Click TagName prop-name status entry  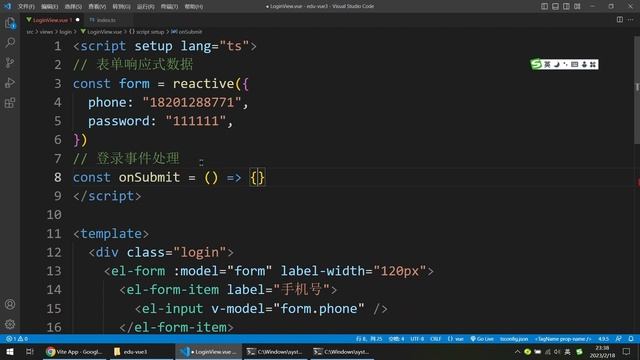click(563, 339)
